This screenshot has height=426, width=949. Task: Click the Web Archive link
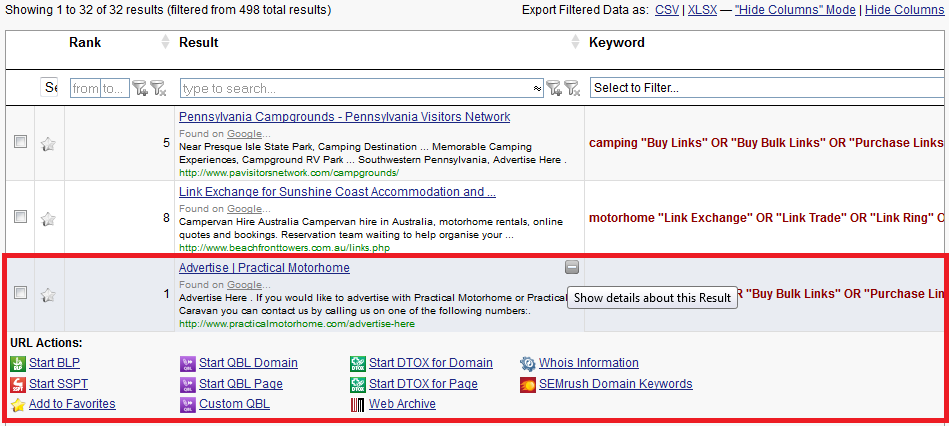[402, 404]
